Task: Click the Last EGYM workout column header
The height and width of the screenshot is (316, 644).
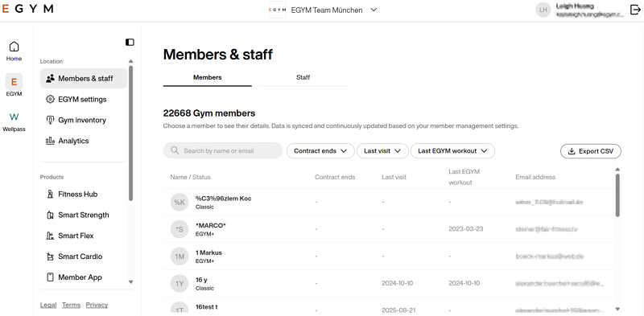Action: (464, 177)
